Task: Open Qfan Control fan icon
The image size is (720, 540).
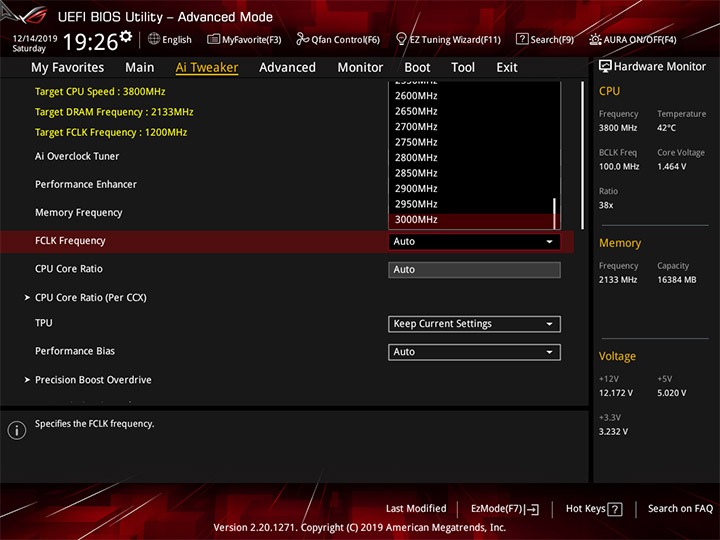Action: (302, 39)
